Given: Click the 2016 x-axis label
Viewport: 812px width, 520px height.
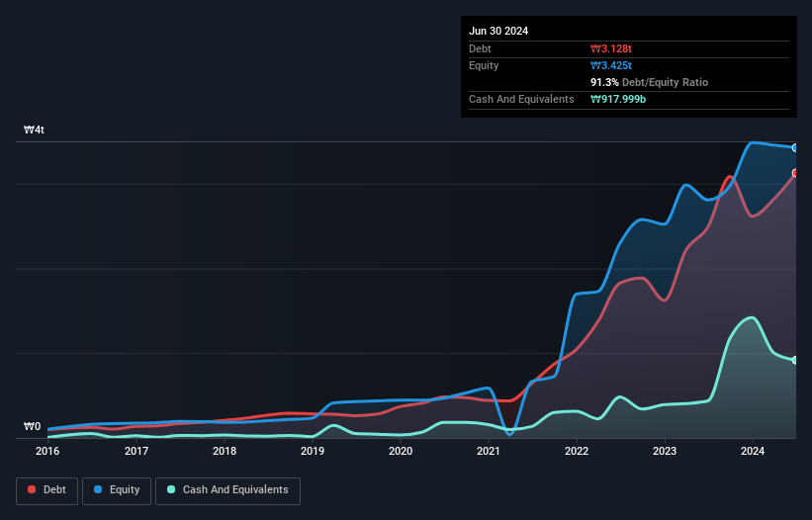Looking at the screenshot, I should 47,451.
